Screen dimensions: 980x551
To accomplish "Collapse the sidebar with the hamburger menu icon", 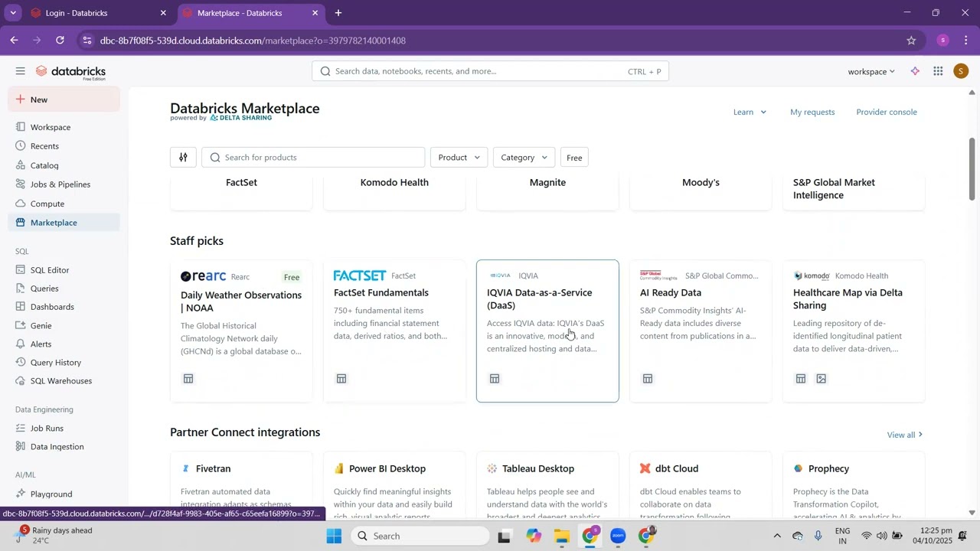I will click(20, 71).
